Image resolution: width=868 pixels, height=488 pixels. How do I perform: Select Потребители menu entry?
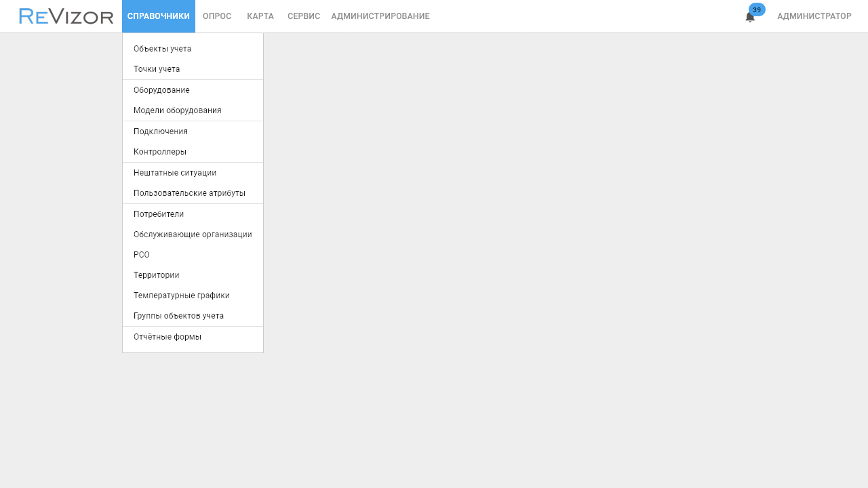coord(193,214)
